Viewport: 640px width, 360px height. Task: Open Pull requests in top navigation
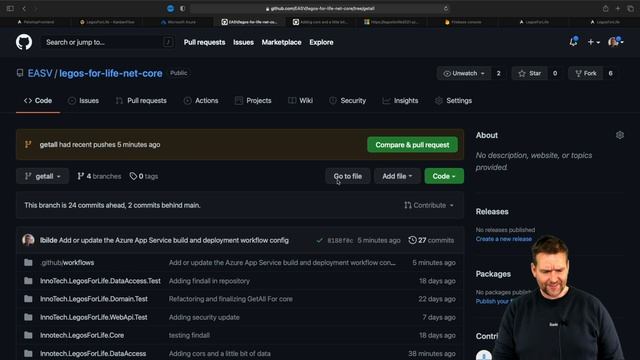click(204, 42)
